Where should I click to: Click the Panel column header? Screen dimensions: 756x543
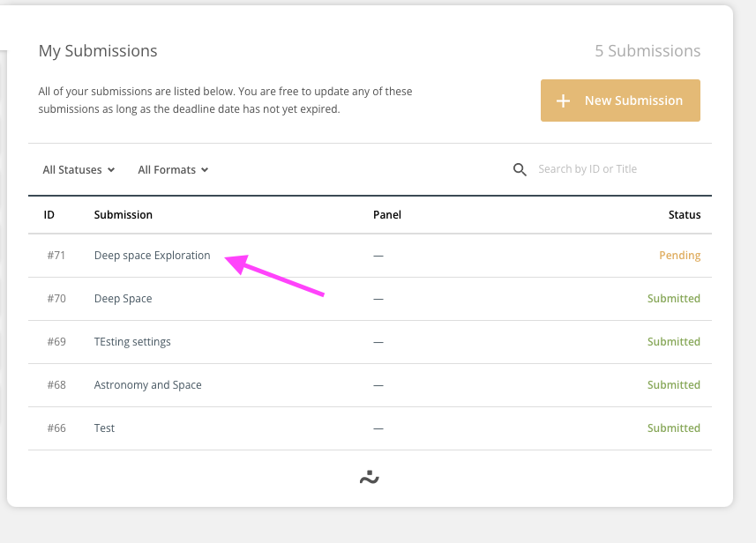[388, 214]
